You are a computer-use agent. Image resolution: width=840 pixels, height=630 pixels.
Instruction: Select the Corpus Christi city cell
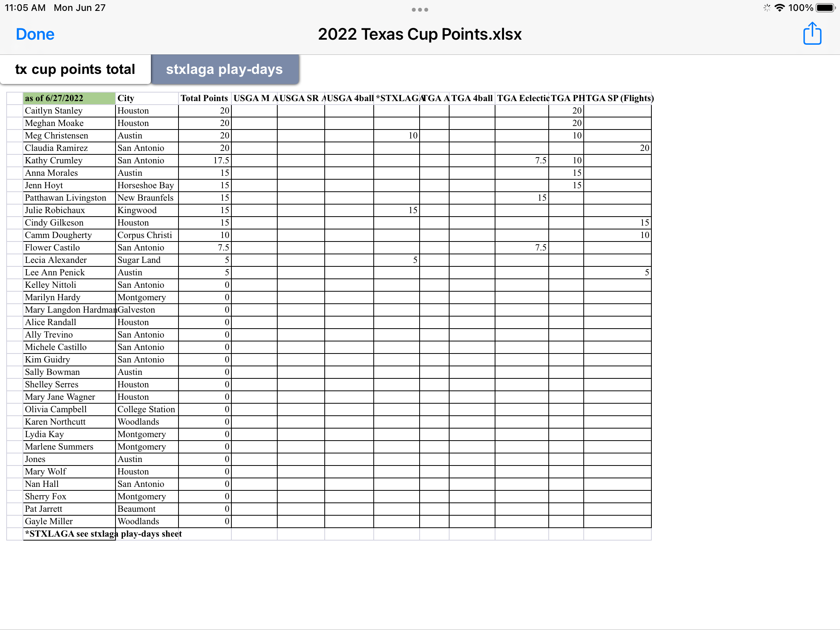click(147, 235)
